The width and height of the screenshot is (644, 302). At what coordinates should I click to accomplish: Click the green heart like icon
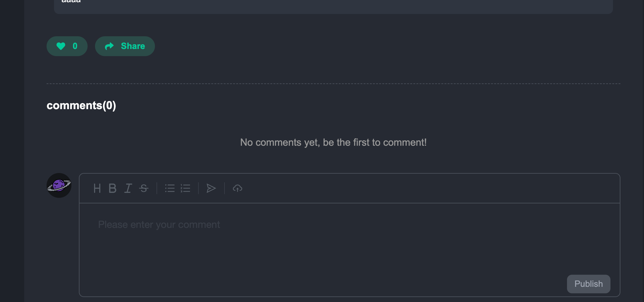coord(61,46)
